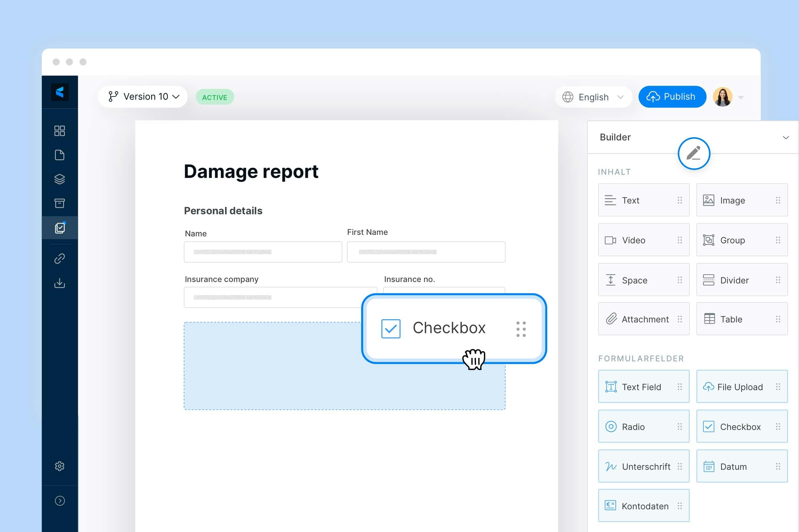This screenshot has height=532, width=799.
Task: Select the Checkbox form field element
Action: (742, 426)
